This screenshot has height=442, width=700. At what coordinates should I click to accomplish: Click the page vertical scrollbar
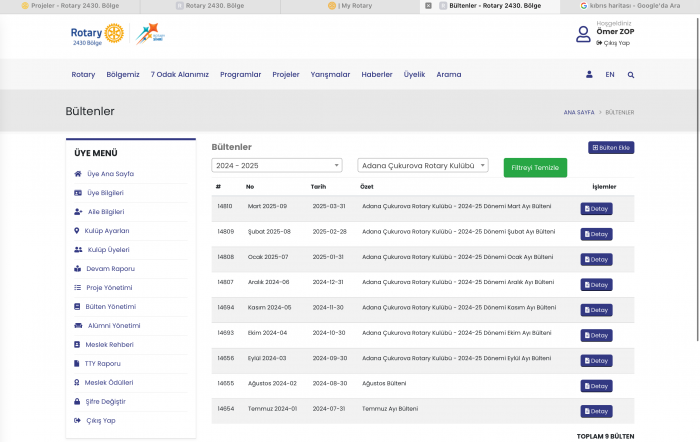[x=697, y=179]
